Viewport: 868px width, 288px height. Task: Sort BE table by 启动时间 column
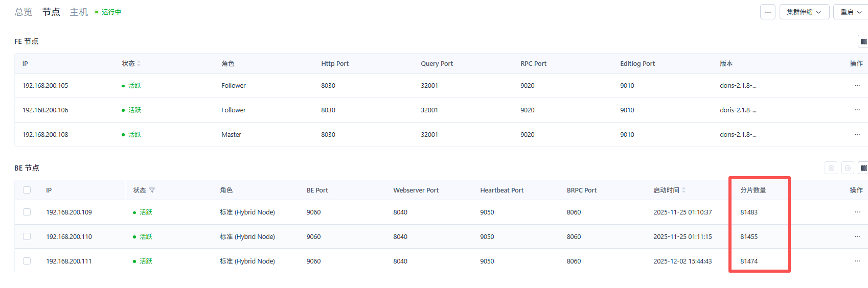[x=684, y=190]
